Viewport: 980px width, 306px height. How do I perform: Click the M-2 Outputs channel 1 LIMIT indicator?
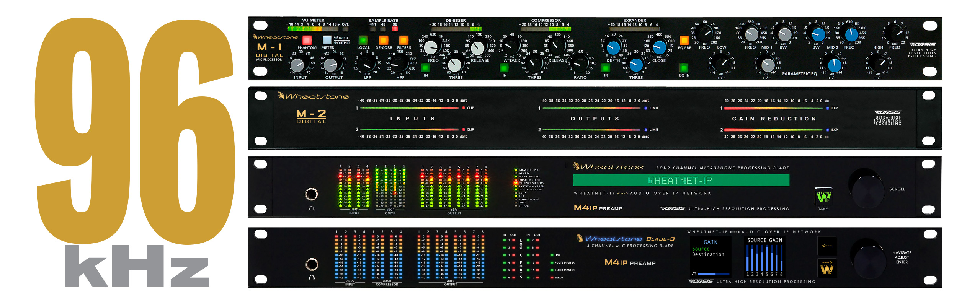pyautogui.click(x=646, y=108)
